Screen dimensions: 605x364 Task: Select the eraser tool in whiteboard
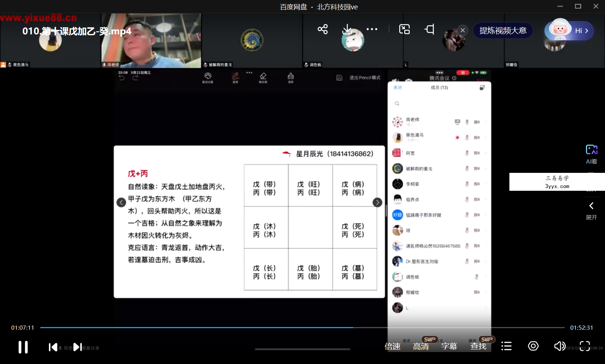(x=263, y=77)
